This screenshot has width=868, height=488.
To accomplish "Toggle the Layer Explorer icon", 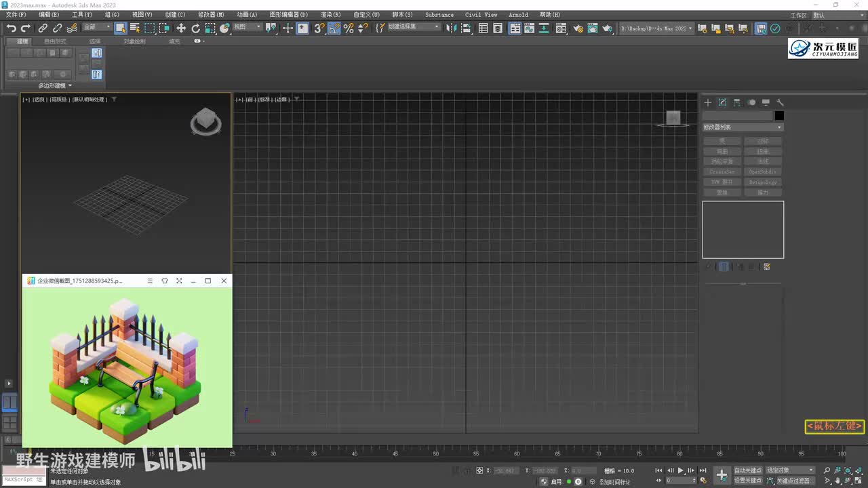I will tap(498, 28).
